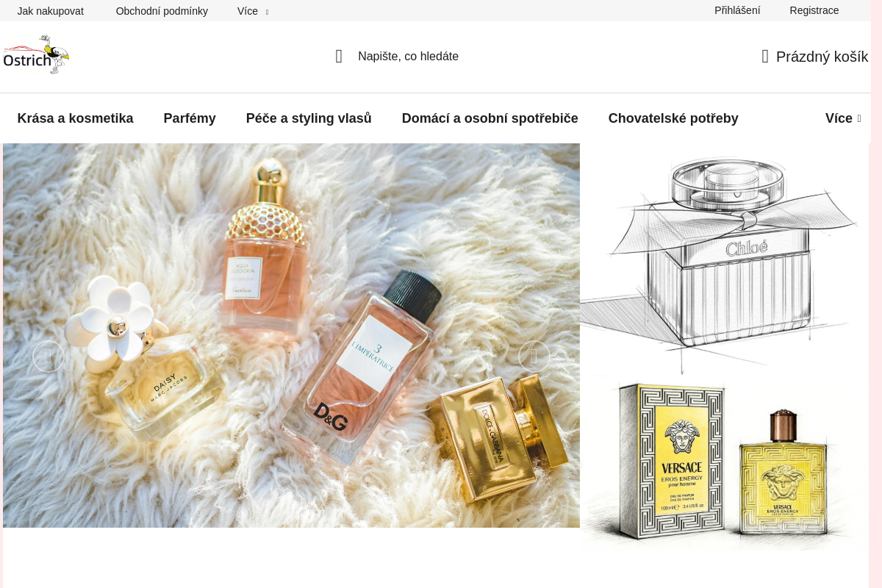This screenshot has height=588, width=882.
Task: Open Obchodní podmínky link
Action: pos(162,11)
